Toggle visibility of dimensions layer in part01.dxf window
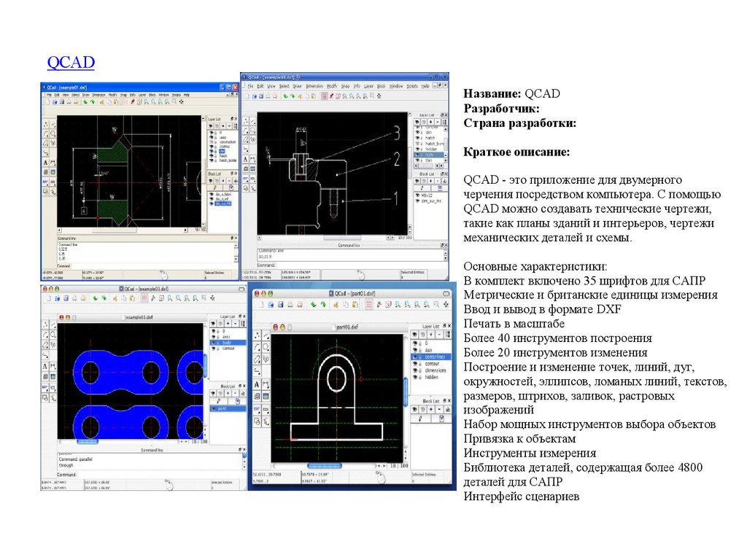This screenshot has height=560, width=747. 415,370
